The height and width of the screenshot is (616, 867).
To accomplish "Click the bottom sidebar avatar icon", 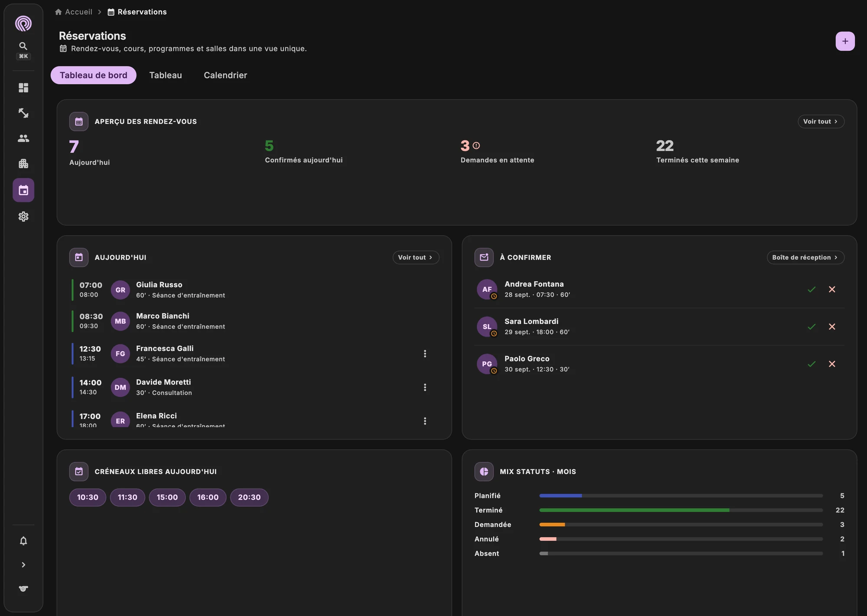I will (23, 589).
